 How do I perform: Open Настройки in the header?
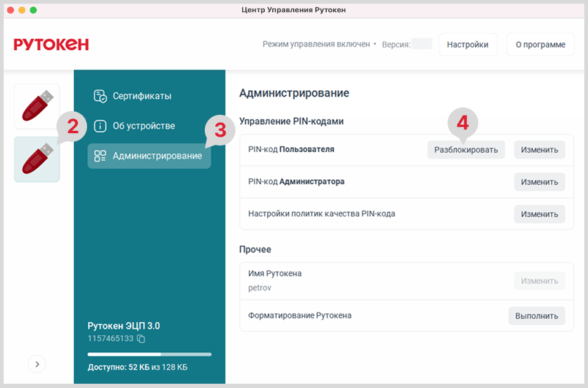[467, 45]
